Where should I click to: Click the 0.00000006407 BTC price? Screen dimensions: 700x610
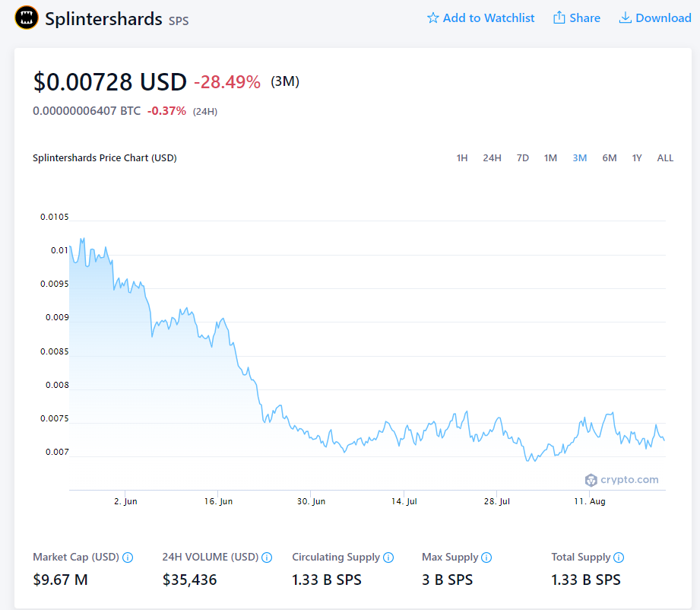coord(87,111)
